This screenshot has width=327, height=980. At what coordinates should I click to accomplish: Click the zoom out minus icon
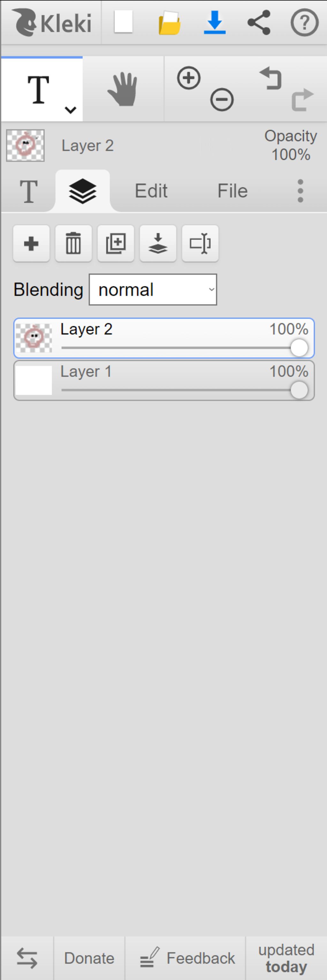pyautogui.click(x=222, y=100)
